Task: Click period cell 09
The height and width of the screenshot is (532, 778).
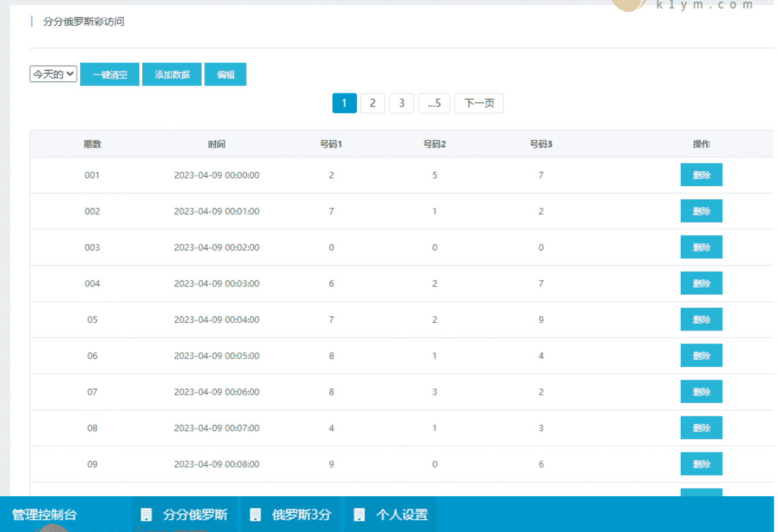Action: (93, 464)
